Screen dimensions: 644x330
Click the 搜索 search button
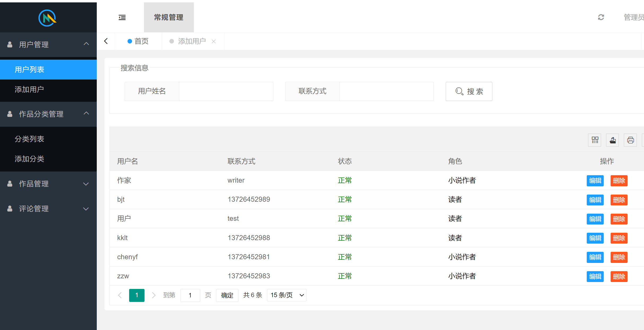click(469, 91)
